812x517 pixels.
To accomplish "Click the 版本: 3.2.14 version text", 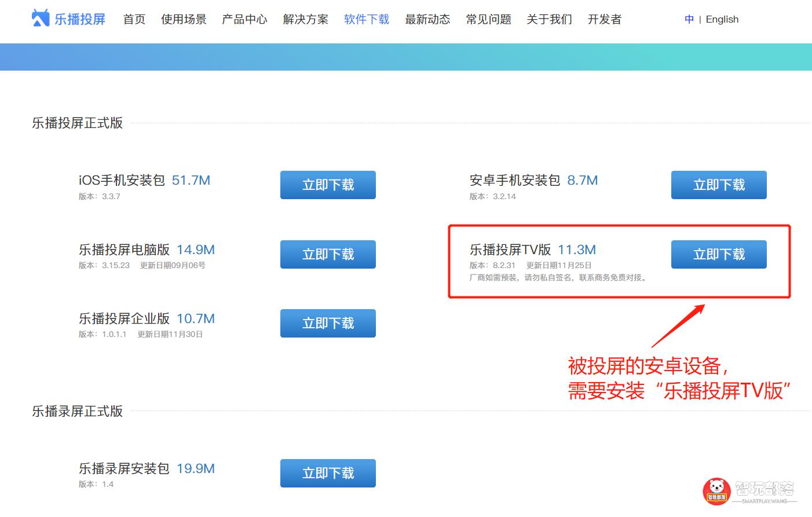I will tap(493, 196).
